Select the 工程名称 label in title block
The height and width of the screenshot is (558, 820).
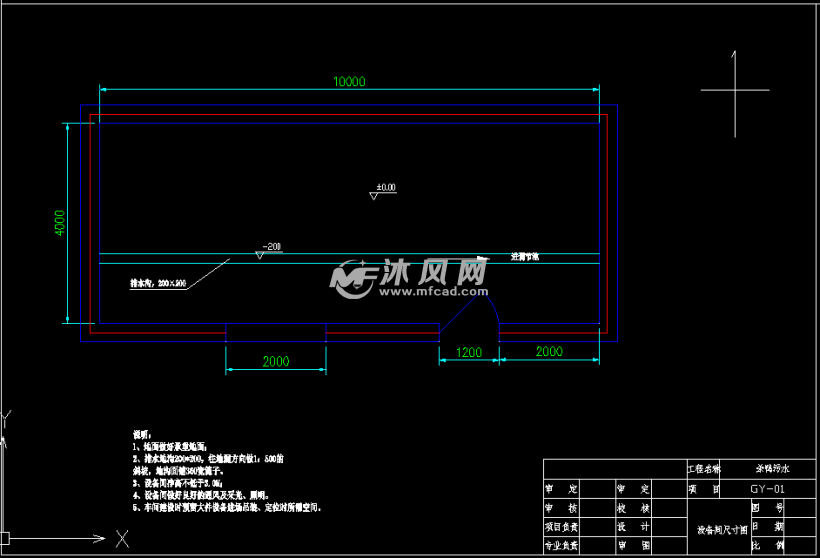[x=703, y=469]
